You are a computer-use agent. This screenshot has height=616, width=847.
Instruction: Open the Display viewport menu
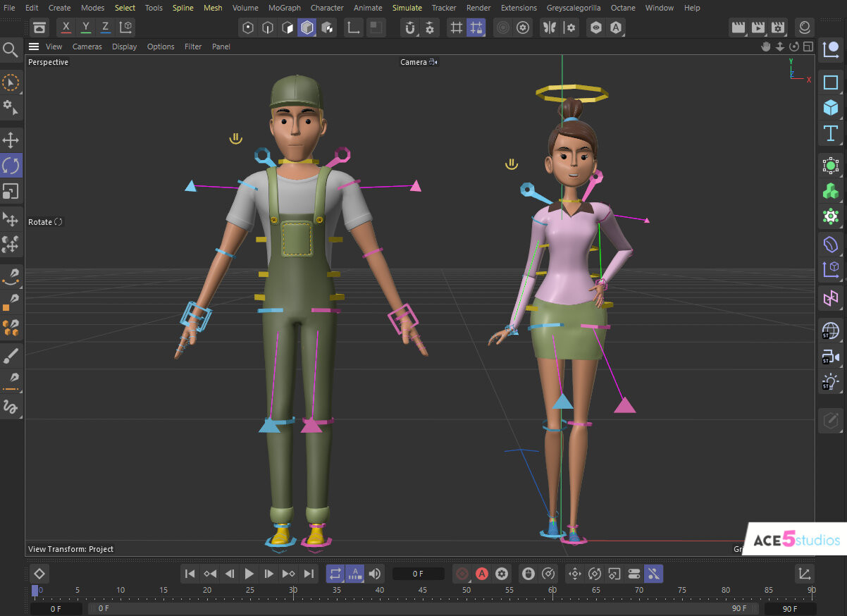(x=125, y=47)
